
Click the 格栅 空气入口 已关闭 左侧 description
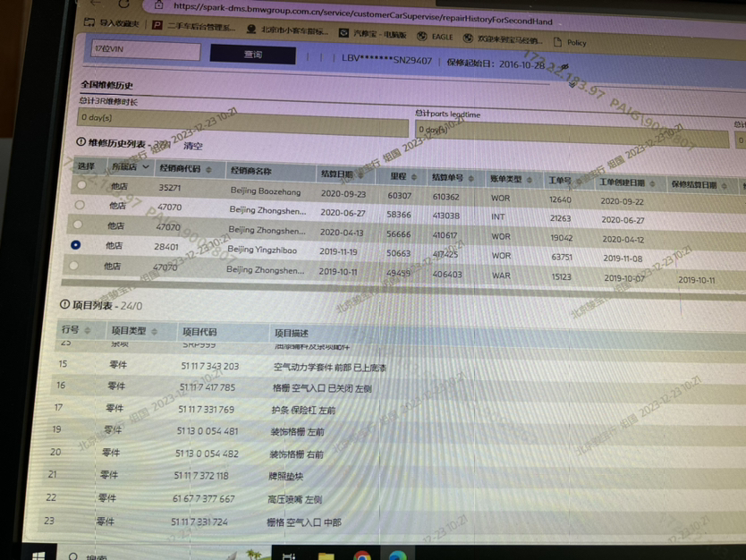point(322,389)
